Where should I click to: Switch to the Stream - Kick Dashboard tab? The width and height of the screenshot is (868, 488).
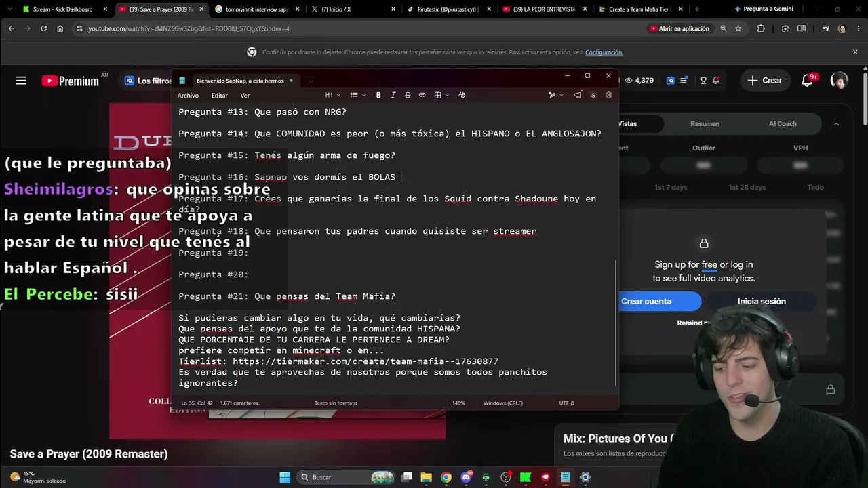(62, 9)
